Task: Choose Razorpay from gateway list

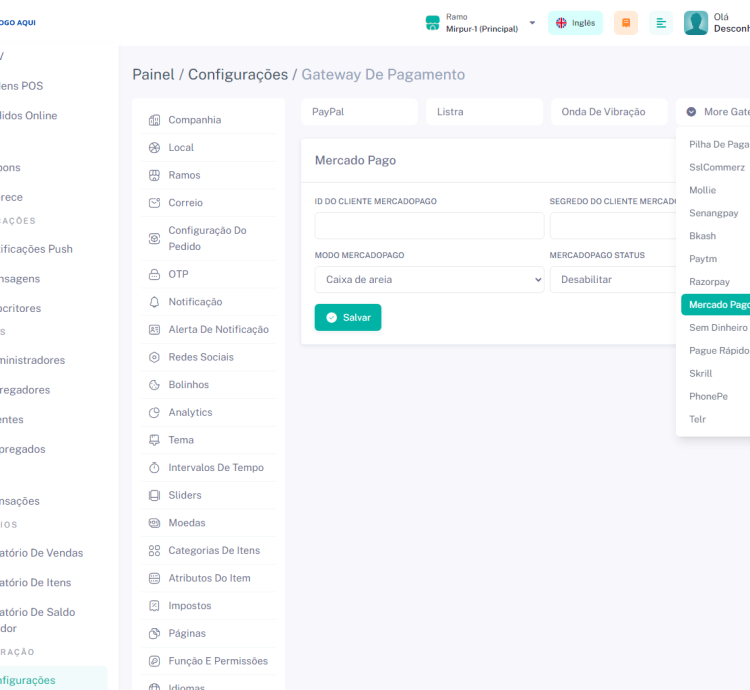Action: (x=709, y=282)
